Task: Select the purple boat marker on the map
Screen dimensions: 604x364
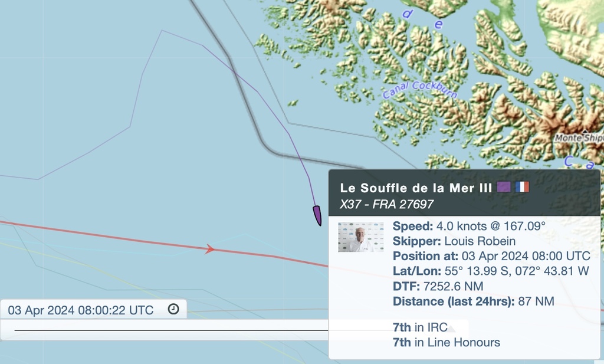Action: [x=317, y=215]
